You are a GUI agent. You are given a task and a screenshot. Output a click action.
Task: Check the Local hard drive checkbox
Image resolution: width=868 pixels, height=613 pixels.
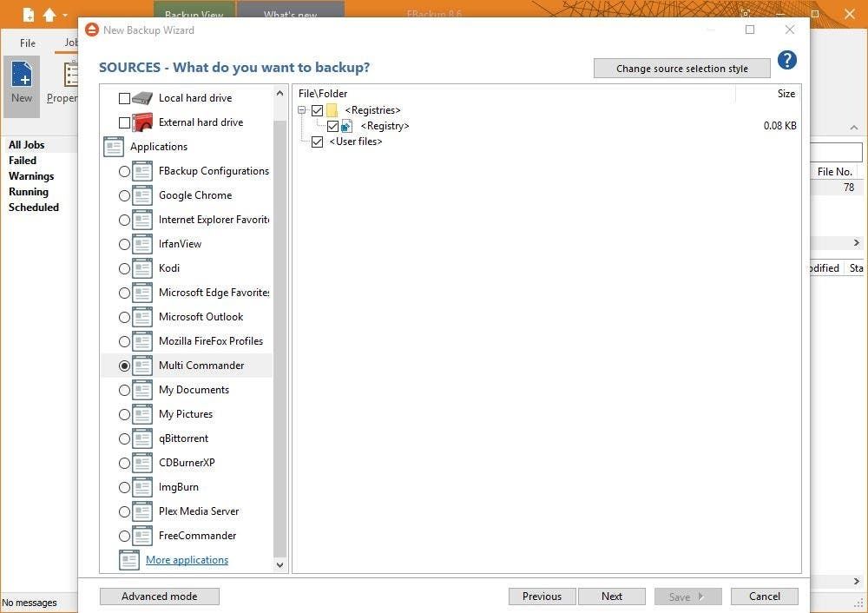tap(124, 99)
